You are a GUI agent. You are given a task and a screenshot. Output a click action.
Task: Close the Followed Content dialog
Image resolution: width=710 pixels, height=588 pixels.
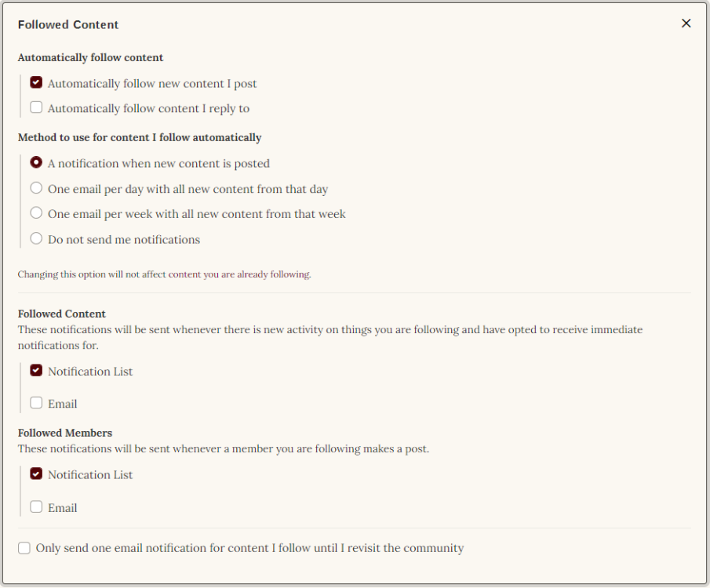(686, 24)
